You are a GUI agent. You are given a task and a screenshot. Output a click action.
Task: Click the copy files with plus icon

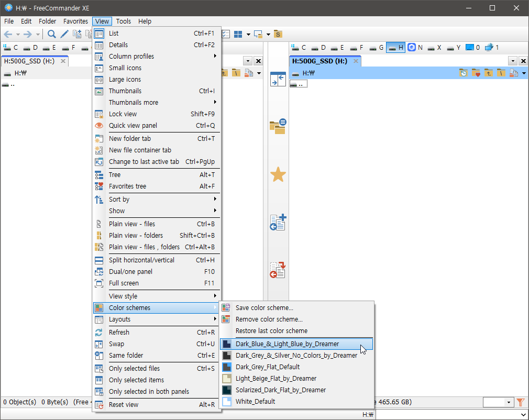[x=278, y=223]
